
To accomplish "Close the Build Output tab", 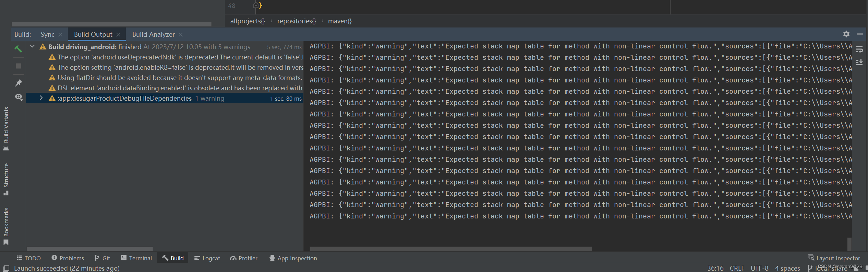I will tap(118, 35).
